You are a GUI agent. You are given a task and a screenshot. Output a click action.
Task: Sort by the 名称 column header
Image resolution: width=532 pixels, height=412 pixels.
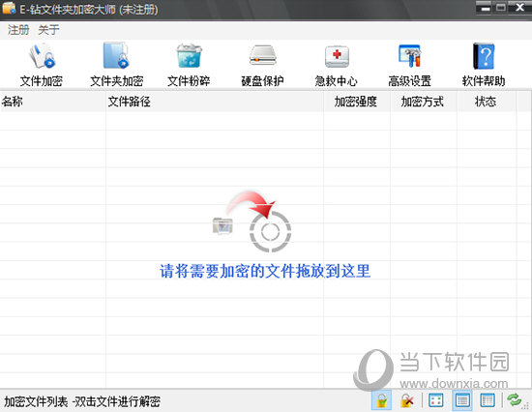coord(52,102)
